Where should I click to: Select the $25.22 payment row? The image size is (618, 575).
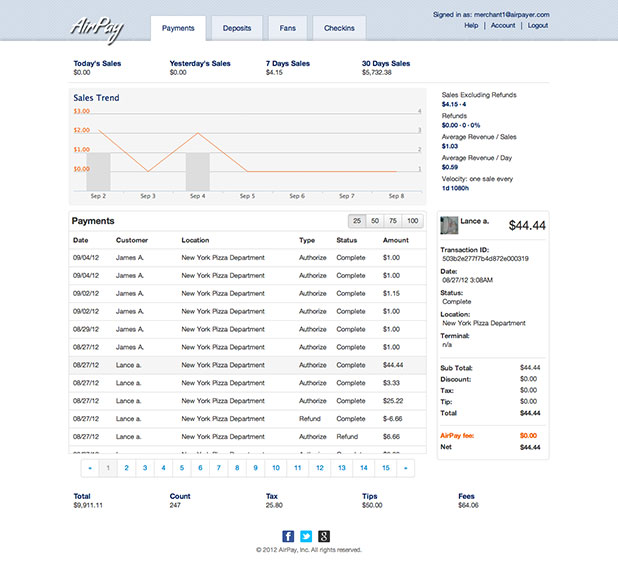point(248,401)
